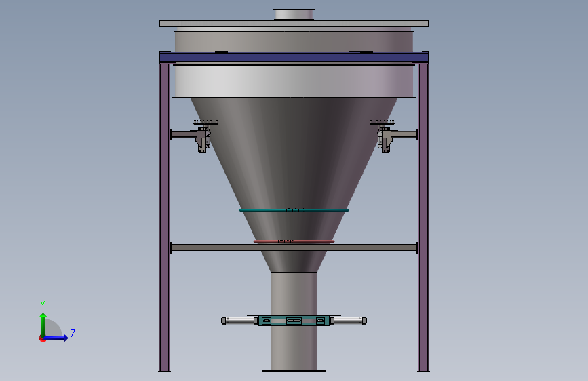Select the Y axis label

[x=43, y=305]
